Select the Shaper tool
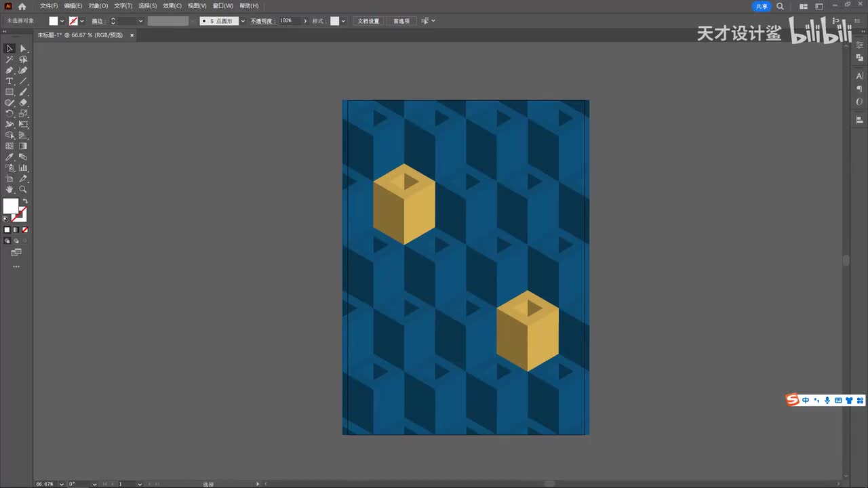 9,102
